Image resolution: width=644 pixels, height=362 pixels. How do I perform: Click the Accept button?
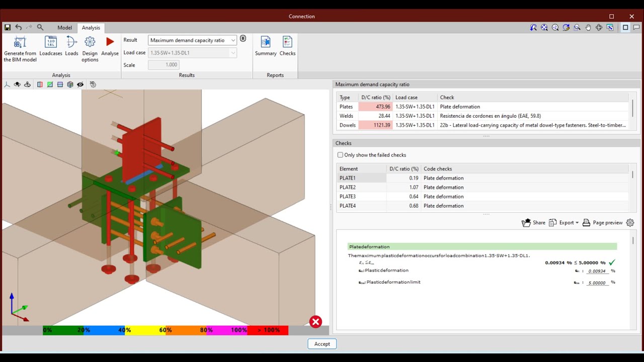(x=321, y=343)
